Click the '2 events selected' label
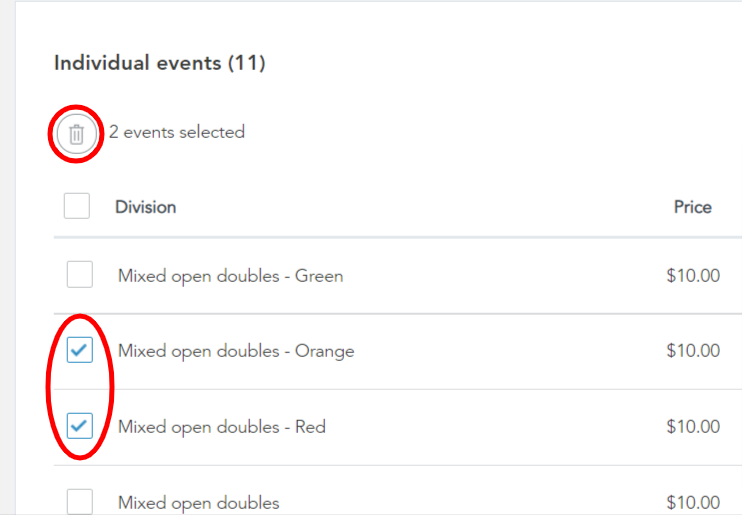Image resolution: width=742 pixels, height=515 pixels. click(177, 132)
